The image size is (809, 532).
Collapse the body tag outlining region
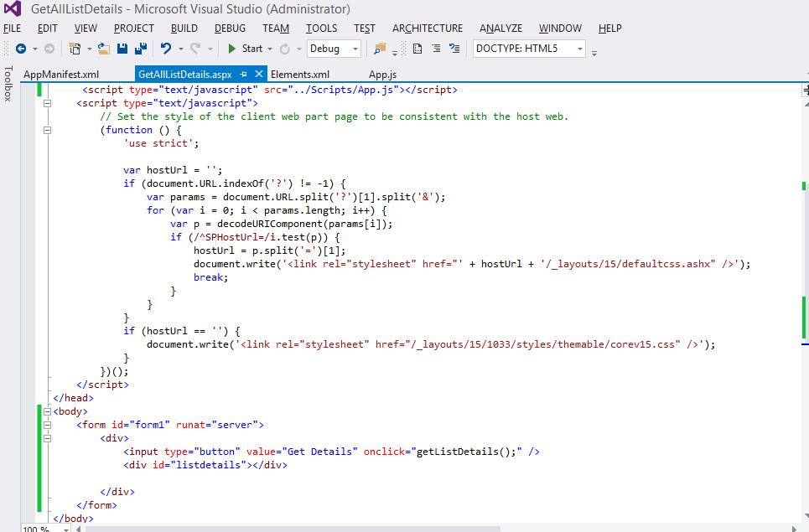[48, 411]
